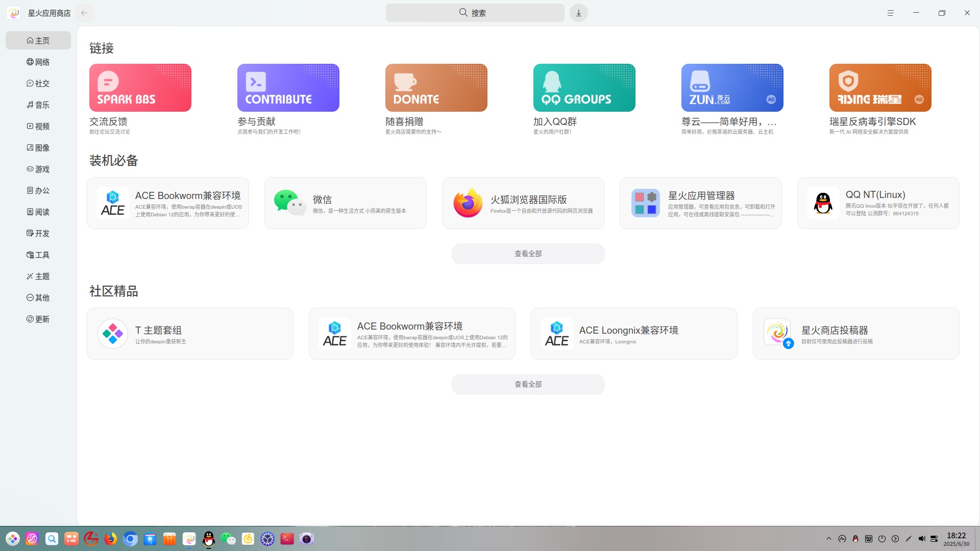The width and height of the screenshot is (980, 551).
Task: Click the volume icon in the system tray
Action: (x=921, y=539)
